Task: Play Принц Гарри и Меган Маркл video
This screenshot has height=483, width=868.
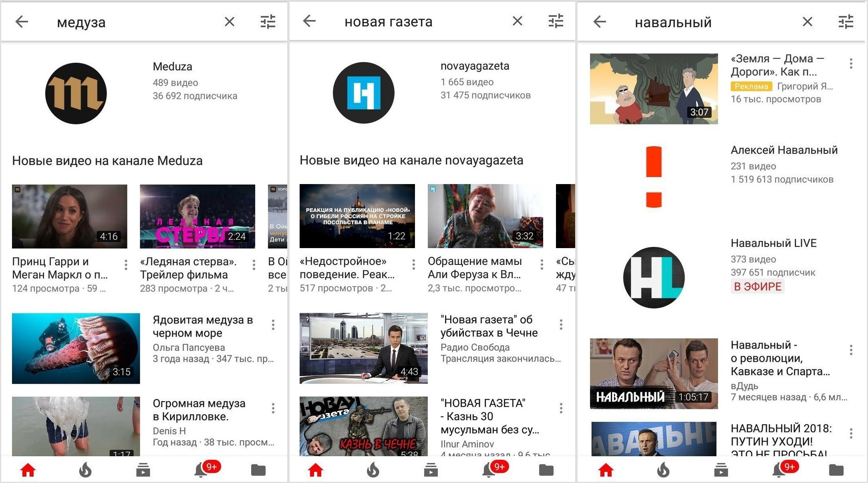Action: [x=70, y=216]
